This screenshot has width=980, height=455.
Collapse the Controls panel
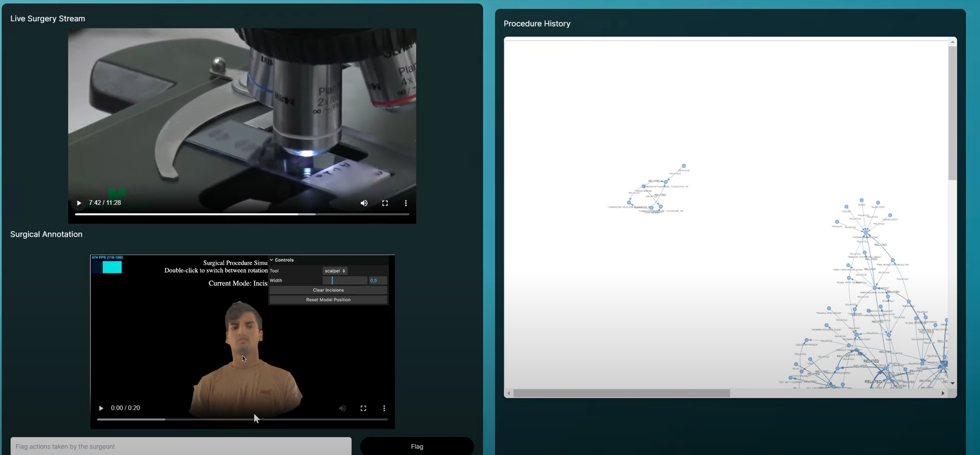(x=272, y=260)
